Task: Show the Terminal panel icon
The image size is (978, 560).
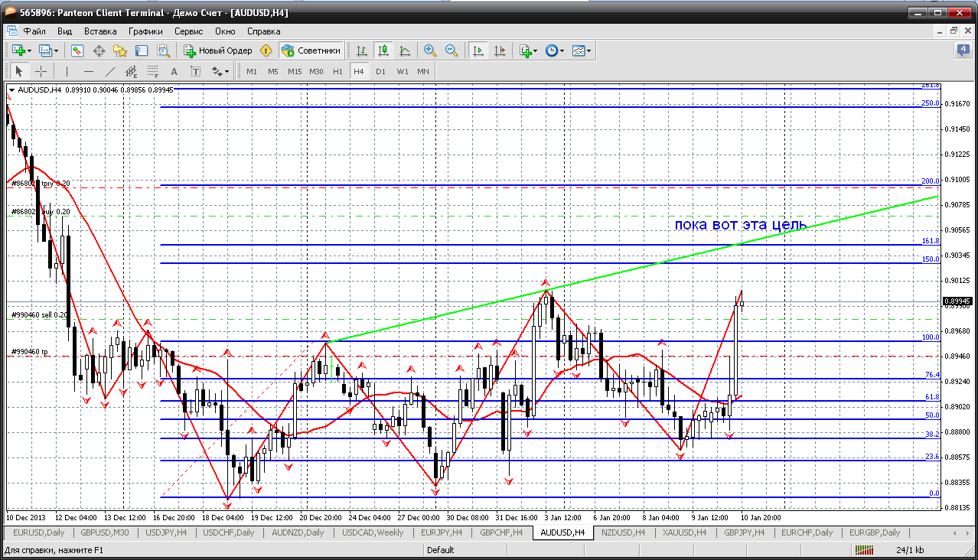Action: pos(142,50)
